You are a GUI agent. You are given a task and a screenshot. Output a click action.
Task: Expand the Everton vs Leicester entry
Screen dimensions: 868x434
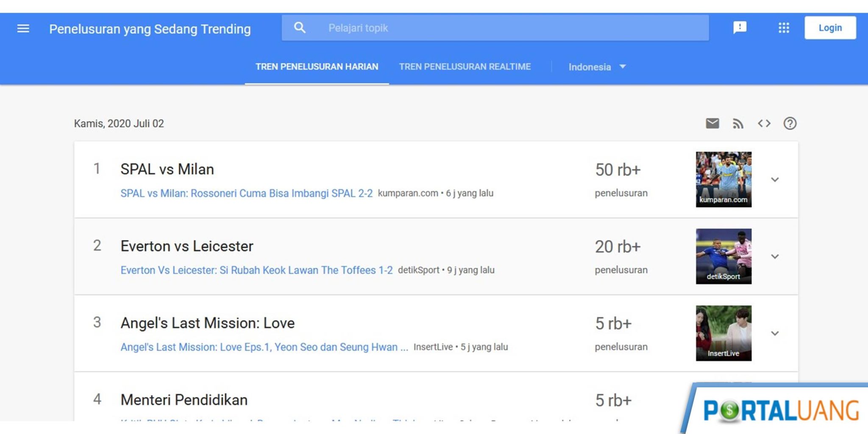775,256
